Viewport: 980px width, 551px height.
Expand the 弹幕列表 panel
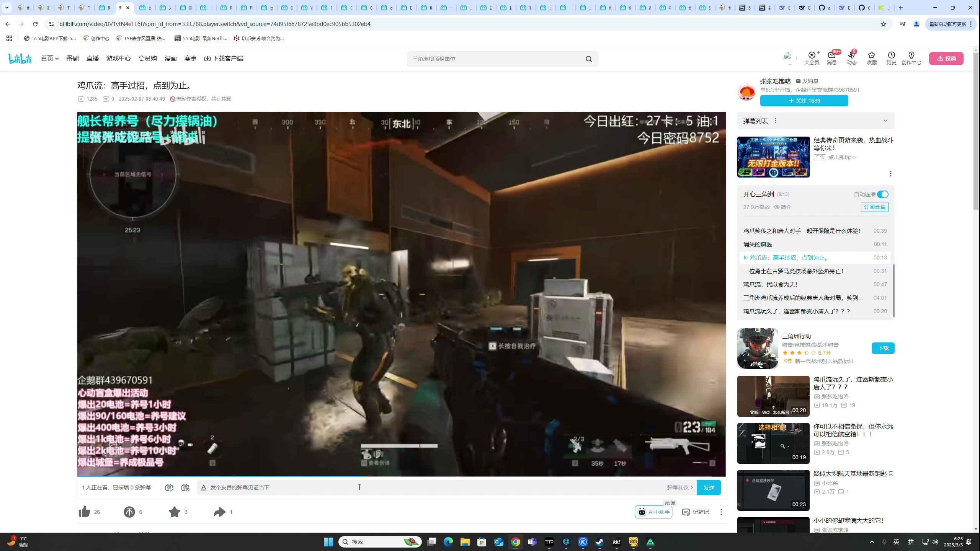(x=885, y=121)
